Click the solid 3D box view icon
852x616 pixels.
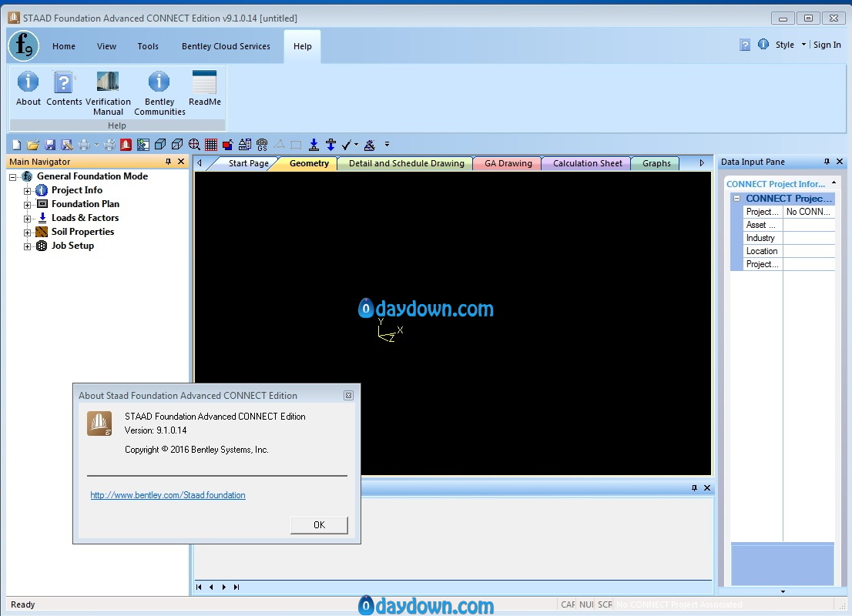159,145
